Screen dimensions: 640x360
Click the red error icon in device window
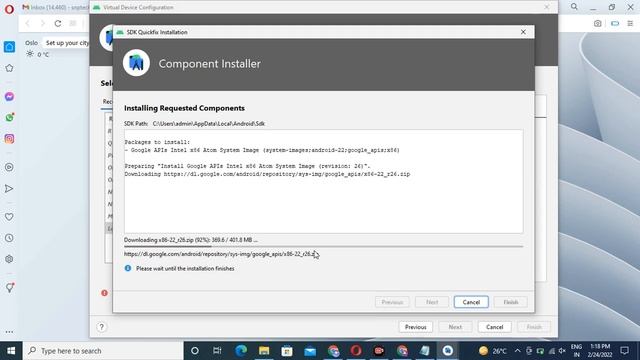pos(104,293)
